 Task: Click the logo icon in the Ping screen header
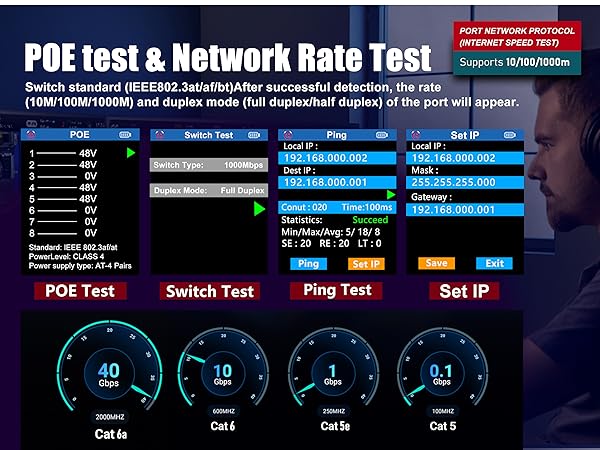pos(288,135)
